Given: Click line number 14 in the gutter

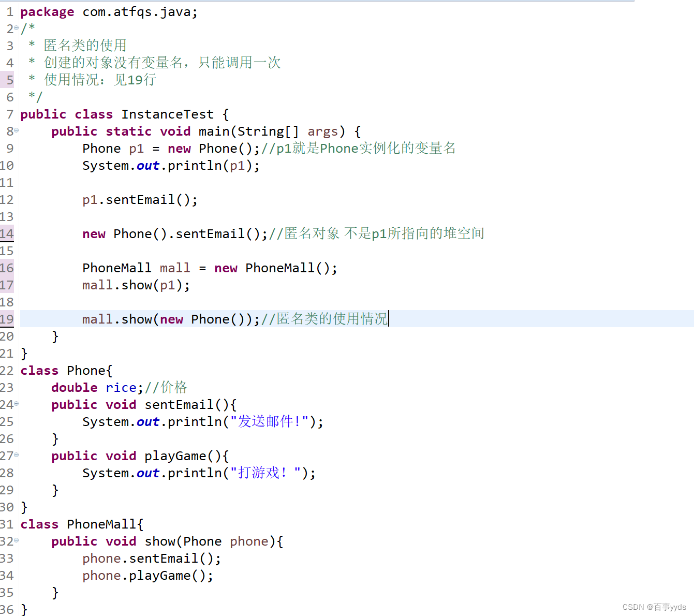Looking at the screenshot, I should pyautogui.click(x=7, y=233).
